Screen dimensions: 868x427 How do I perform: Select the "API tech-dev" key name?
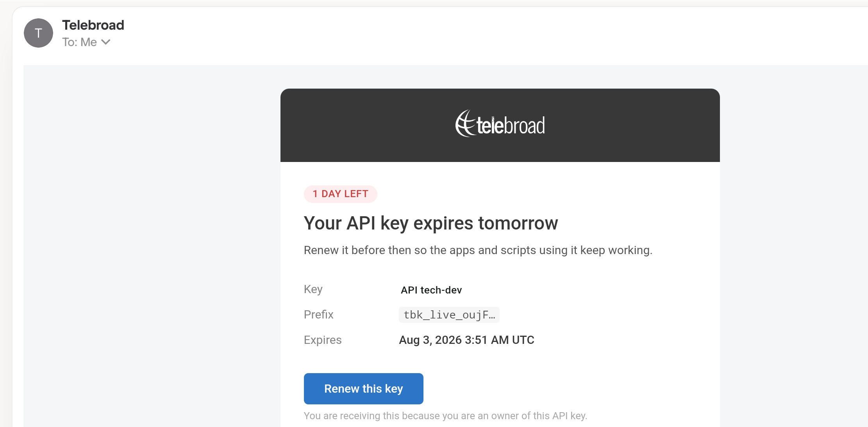pyautogui.click(x=431, y=290)
